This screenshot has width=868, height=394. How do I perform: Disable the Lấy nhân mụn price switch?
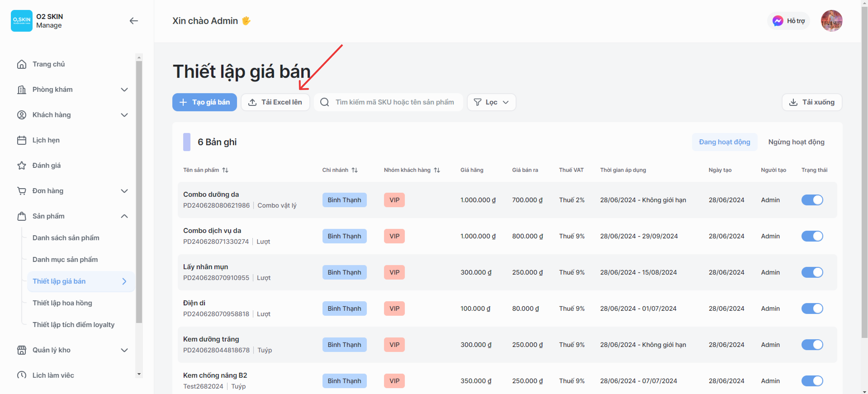tap(812, 272)
